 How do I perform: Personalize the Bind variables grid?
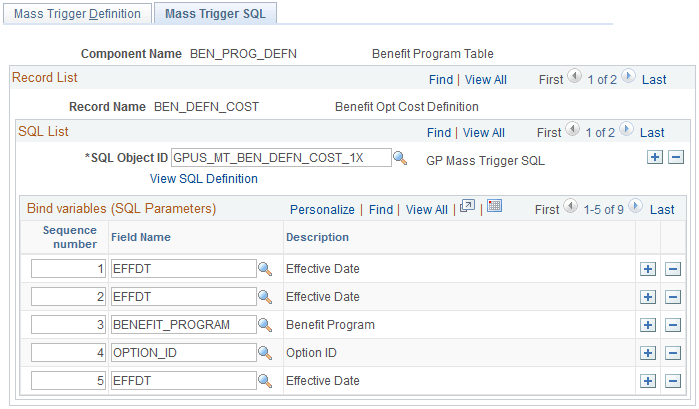pyautogui.click(x=322, y=210)
